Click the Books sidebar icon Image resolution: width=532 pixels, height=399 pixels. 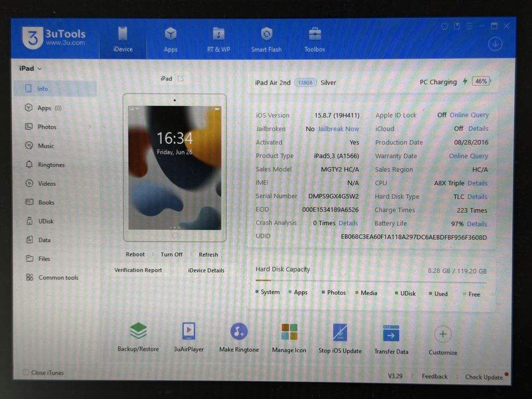[30, 202]
